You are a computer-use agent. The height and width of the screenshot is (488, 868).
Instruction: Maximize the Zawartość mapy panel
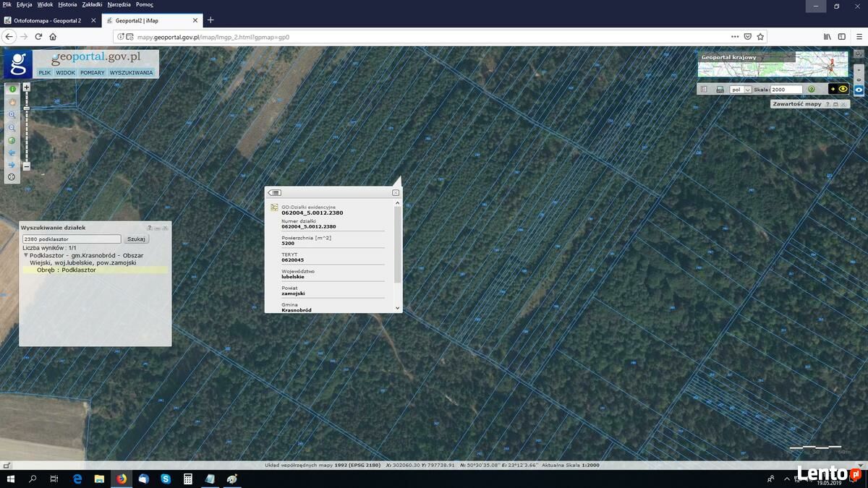[835, 104]
